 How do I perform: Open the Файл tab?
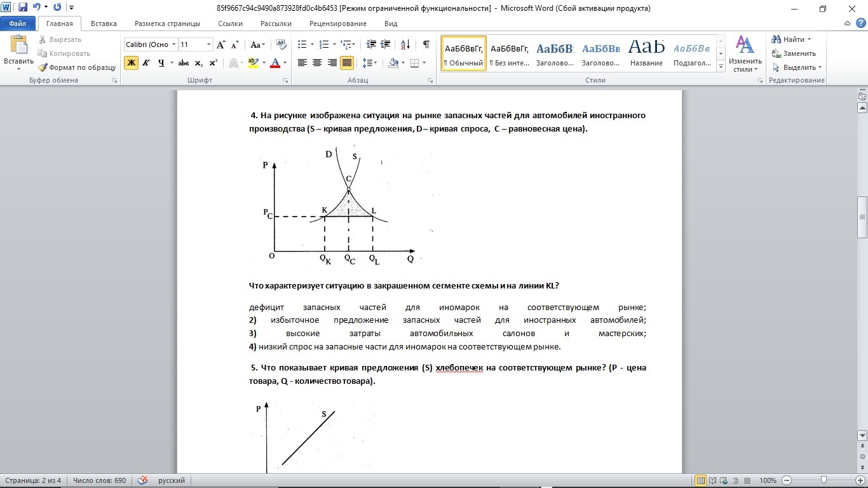click(x=18, y=24)
